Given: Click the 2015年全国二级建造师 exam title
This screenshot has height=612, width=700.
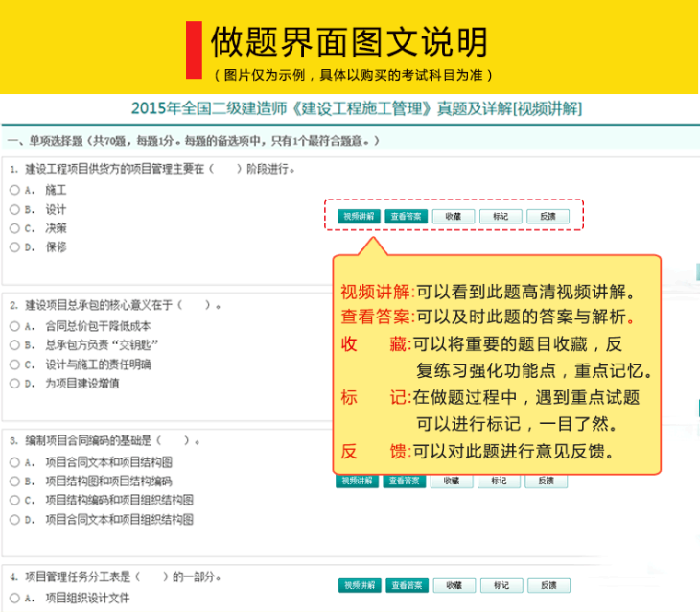Looking at the screenshot, I should (356, 109).
